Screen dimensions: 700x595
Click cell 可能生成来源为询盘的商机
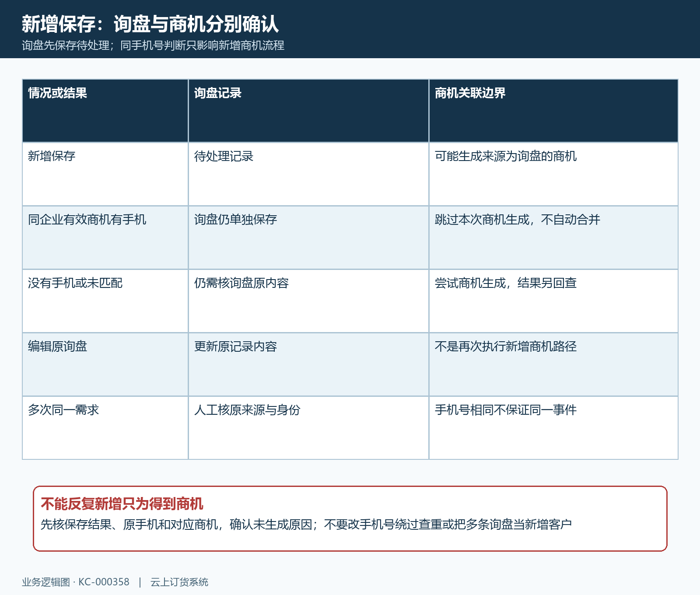tap(553, 174)
